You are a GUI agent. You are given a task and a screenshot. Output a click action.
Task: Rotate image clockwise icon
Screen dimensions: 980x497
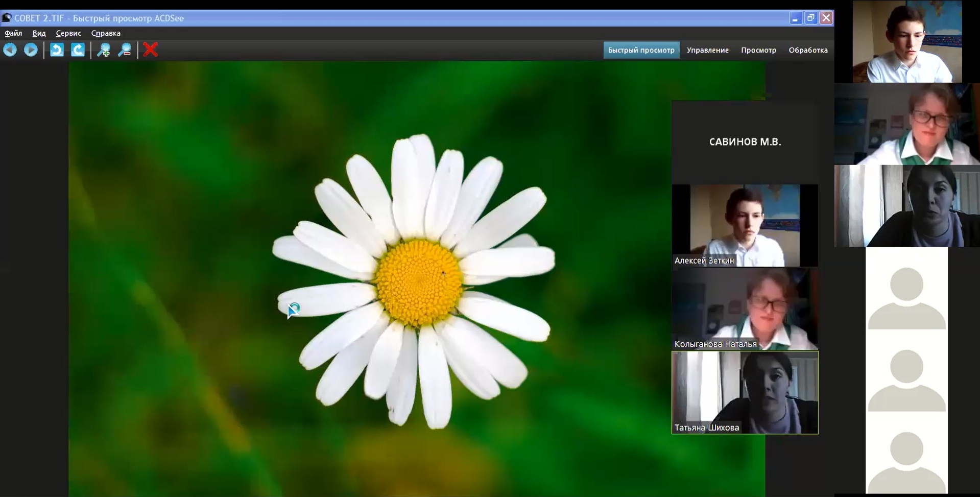(78, 50)
